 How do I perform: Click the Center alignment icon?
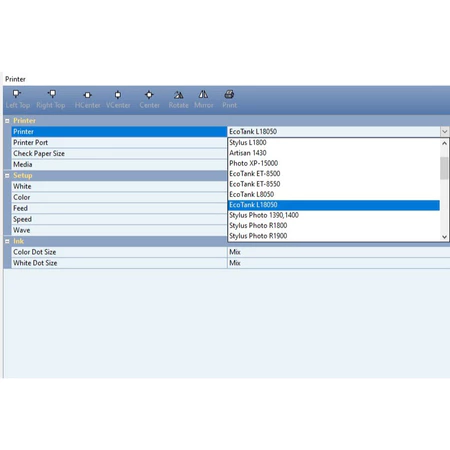pos(149,95)
